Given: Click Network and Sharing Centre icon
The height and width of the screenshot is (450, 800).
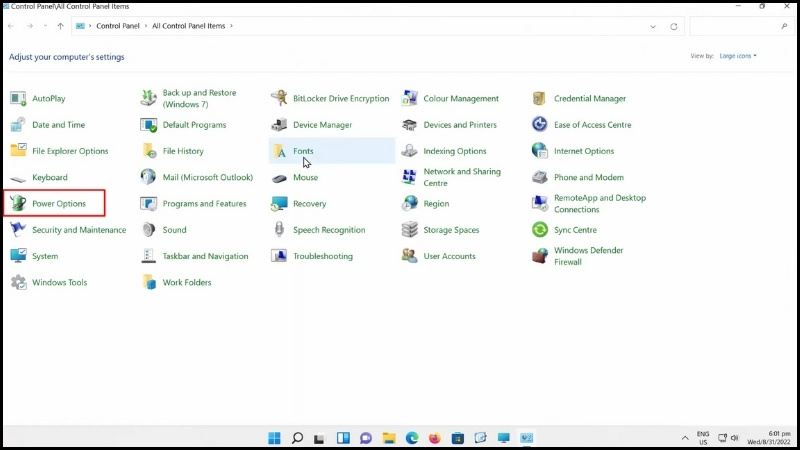Looking at the screenshot, I should 409,177.
